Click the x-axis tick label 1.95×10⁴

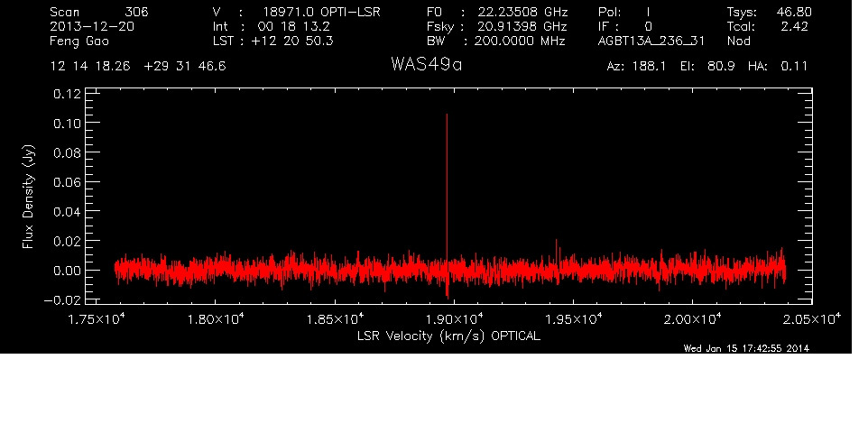point(574,319)
